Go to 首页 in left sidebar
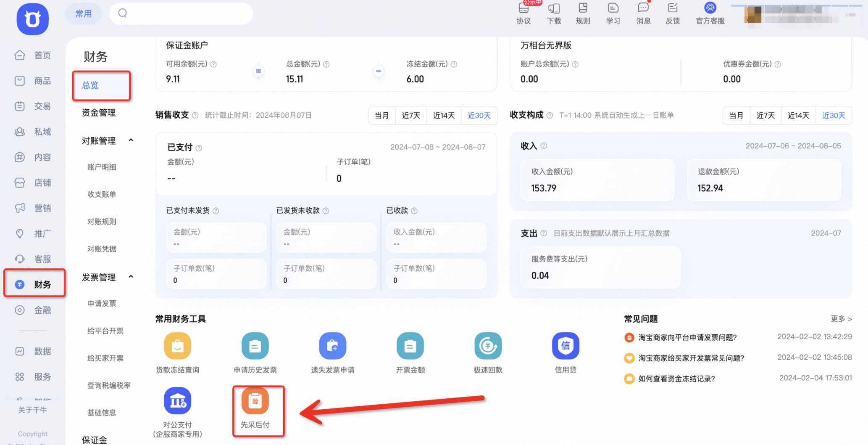 [33, 55]
